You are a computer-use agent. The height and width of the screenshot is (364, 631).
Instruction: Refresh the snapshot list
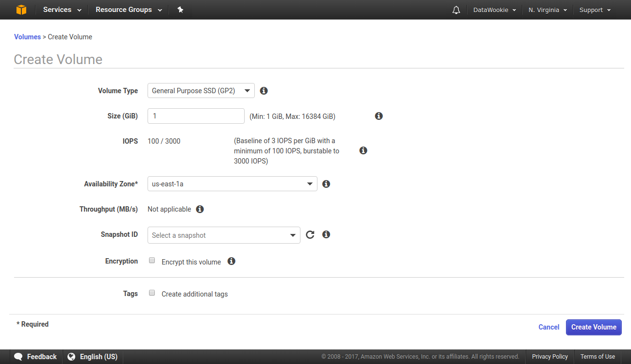coord(310,235)
